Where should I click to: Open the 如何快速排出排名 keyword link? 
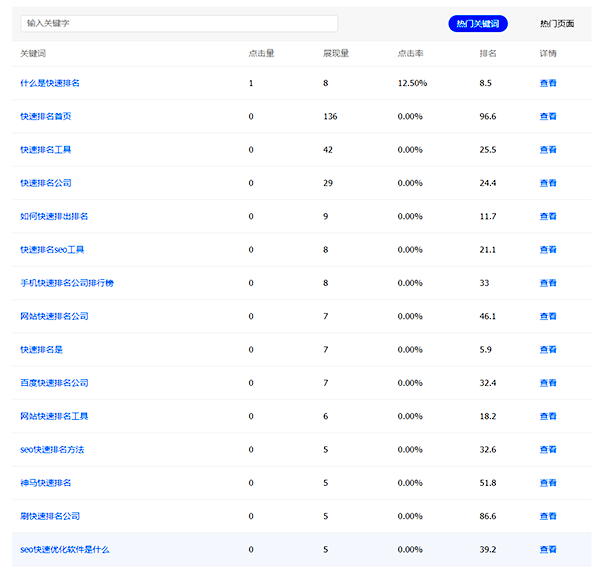point(54,216)
